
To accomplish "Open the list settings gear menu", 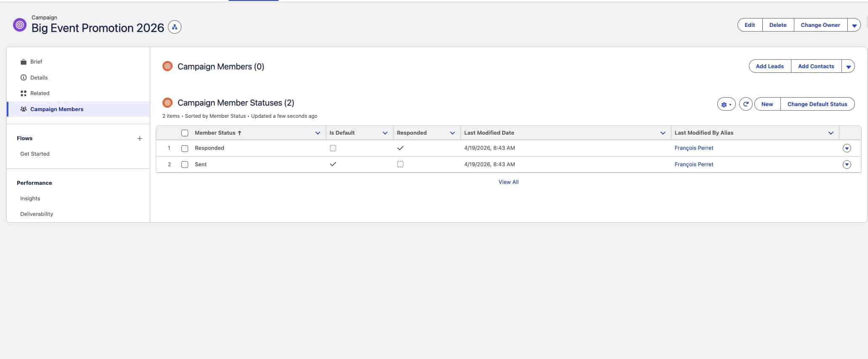I will click(726, 104).
